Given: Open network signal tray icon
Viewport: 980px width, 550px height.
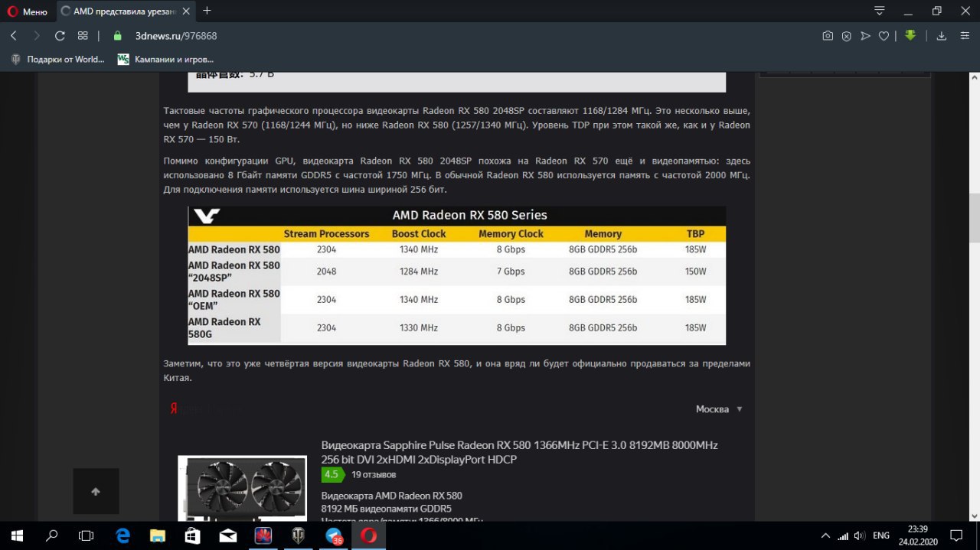Looking at the screenshot, I should pyautogui.click(x=843, y=535).
